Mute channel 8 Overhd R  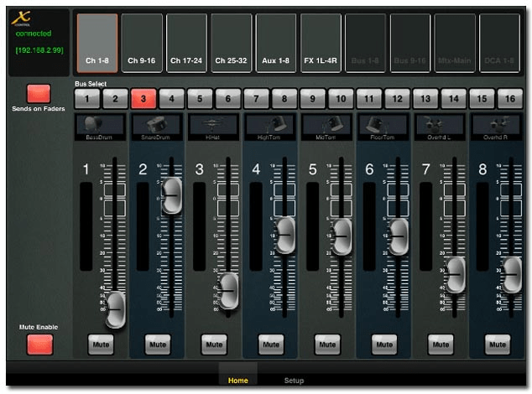[498, 345]
